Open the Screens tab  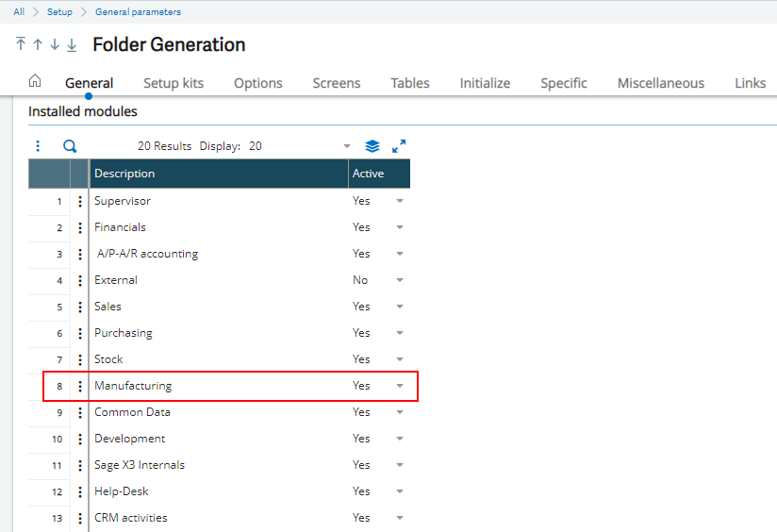(x=337, y=83)
